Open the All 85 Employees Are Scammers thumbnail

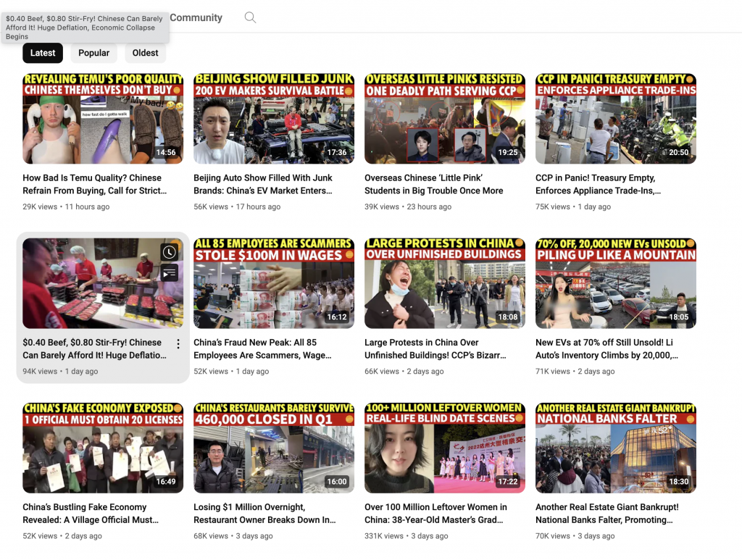click(x=273, y=283)
